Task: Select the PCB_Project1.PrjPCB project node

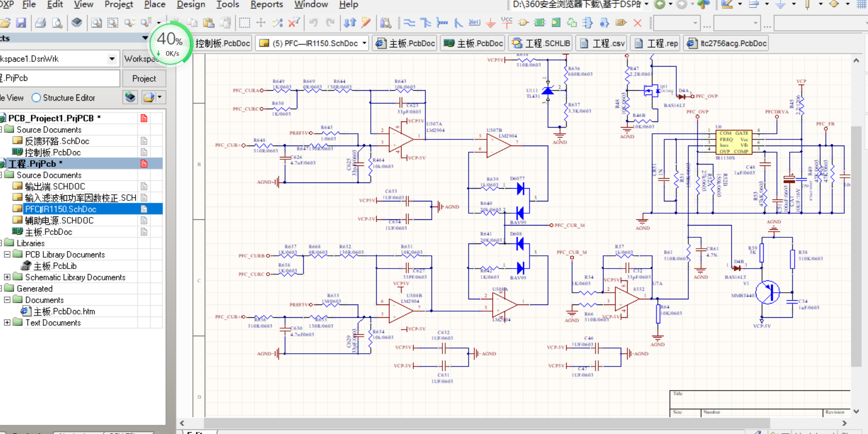Action: tap(51, 118)
